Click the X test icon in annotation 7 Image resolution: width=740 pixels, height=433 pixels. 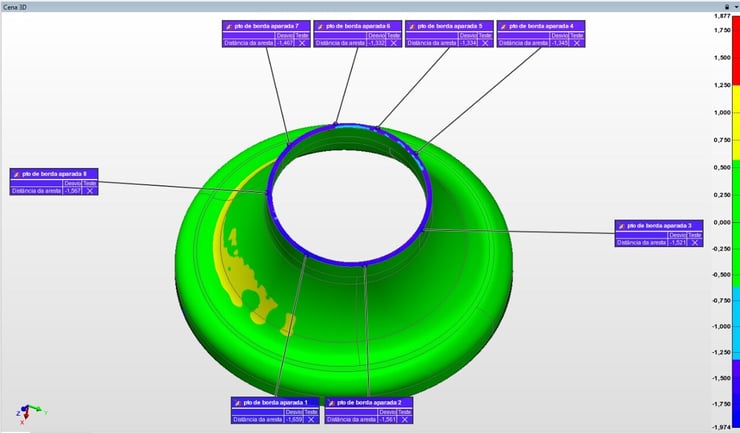(303, 44)
